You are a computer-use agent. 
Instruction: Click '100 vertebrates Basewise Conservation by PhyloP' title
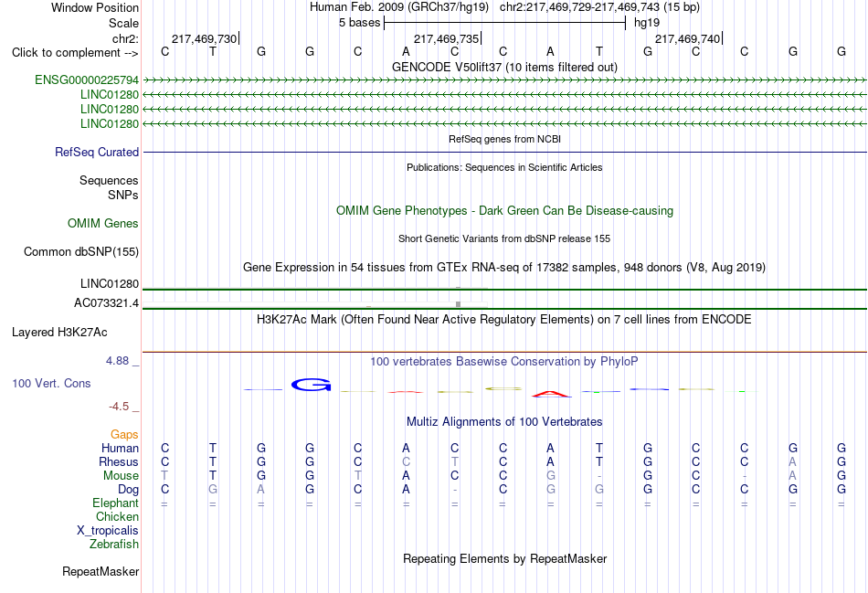[504, 362]
